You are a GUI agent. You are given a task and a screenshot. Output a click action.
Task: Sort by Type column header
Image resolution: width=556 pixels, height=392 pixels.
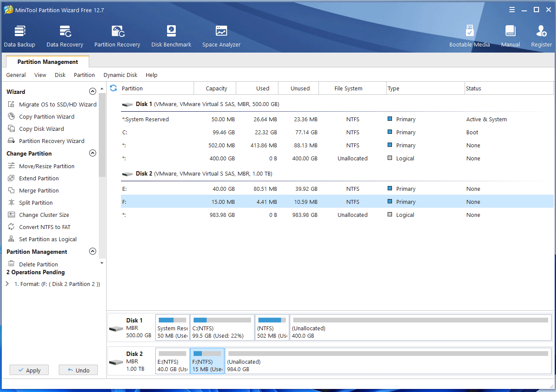425,88
